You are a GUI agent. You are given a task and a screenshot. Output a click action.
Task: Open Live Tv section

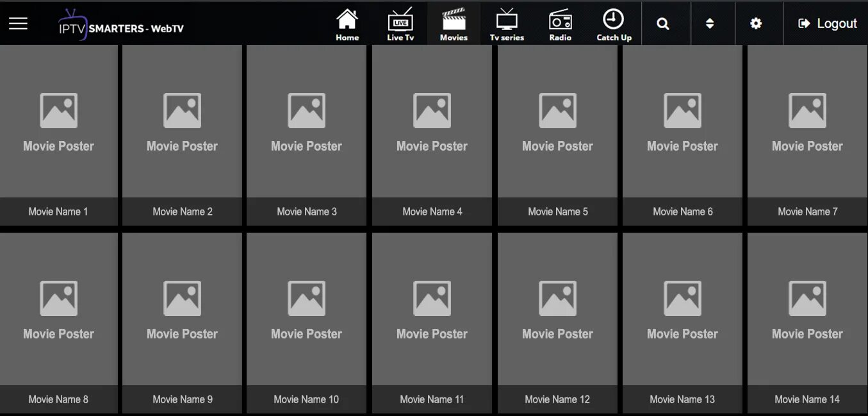400,25
